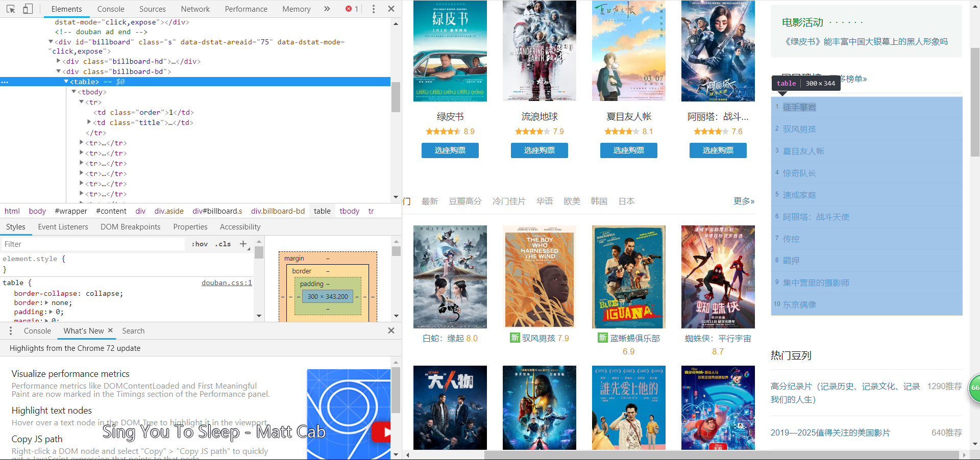Open the Network tab

click(195, 9)
